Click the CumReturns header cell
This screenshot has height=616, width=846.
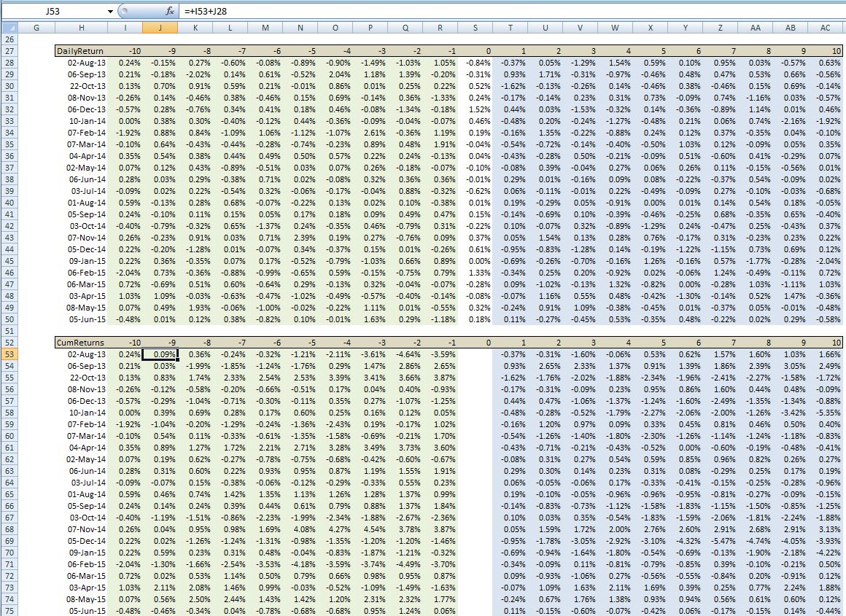pyautogui.click(x=80, y=342)
